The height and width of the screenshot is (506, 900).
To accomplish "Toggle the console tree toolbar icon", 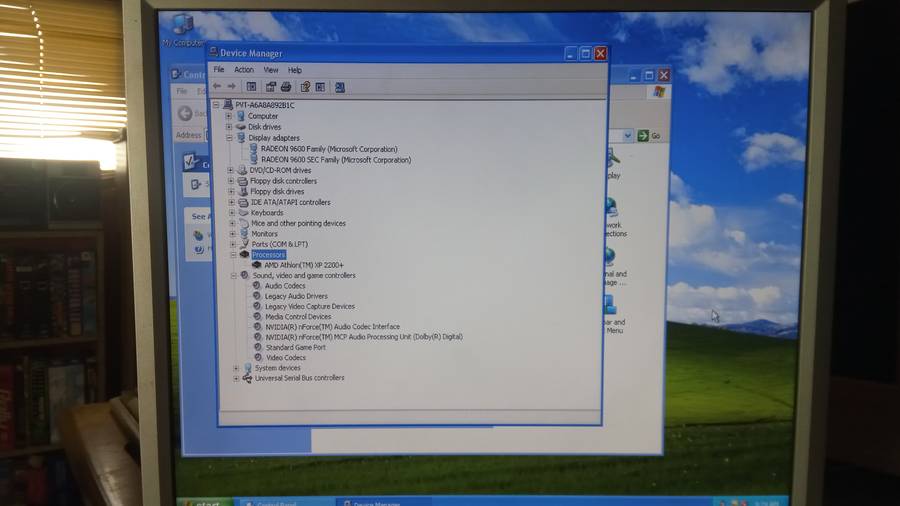I will [x=251, y=87].
